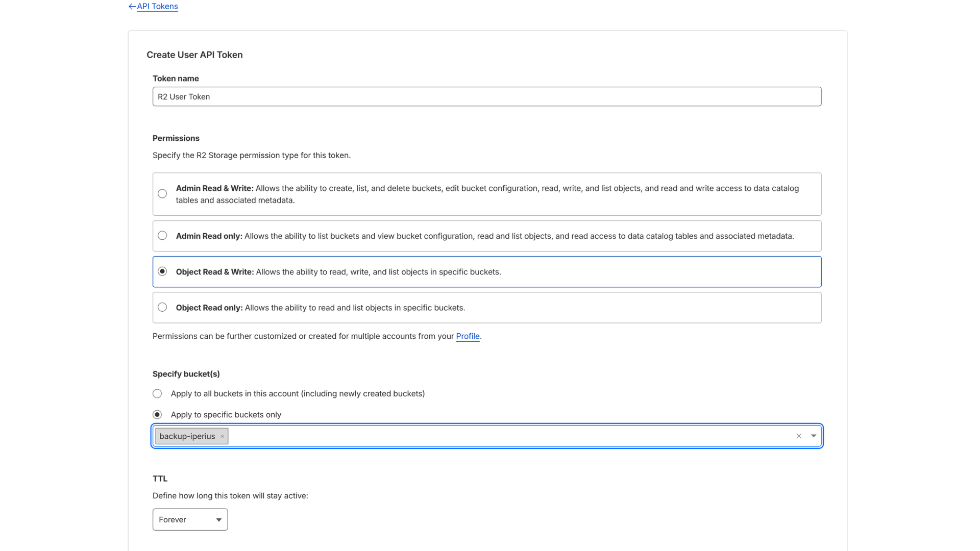
Task: Click the Admin Read only option card
Action: click(x=487, y=236)
